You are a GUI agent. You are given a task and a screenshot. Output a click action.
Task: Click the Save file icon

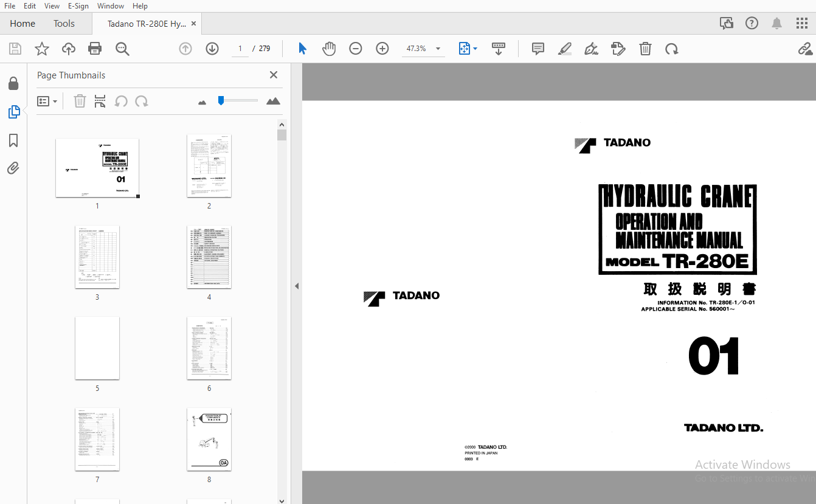[15, 49]
